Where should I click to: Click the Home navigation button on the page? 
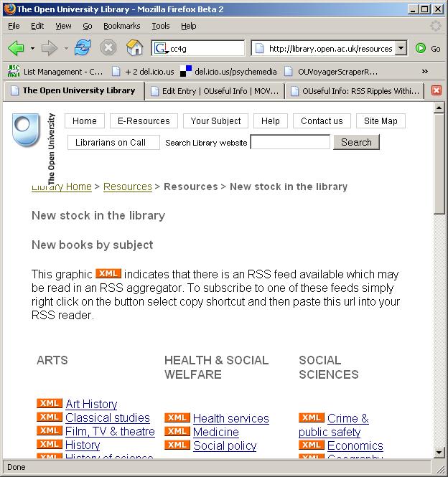85,121
